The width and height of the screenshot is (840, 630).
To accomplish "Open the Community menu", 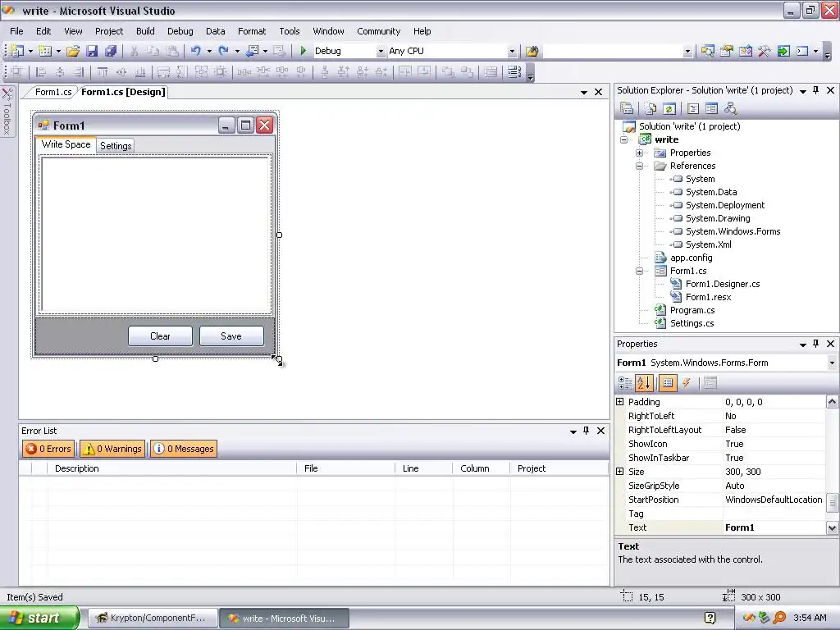I will click(x=379, y=31).
